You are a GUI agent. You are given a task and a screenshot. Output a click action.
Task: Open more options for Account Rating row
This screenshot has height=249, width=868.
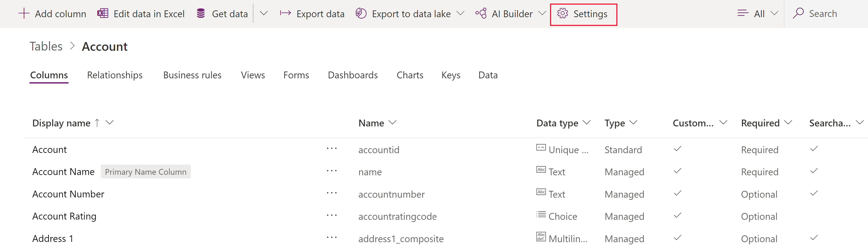click(332, 216)
